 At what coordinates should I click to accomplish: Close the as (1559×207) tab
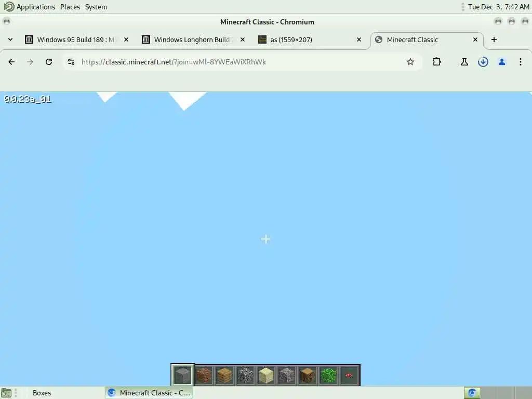coord(359,39)
